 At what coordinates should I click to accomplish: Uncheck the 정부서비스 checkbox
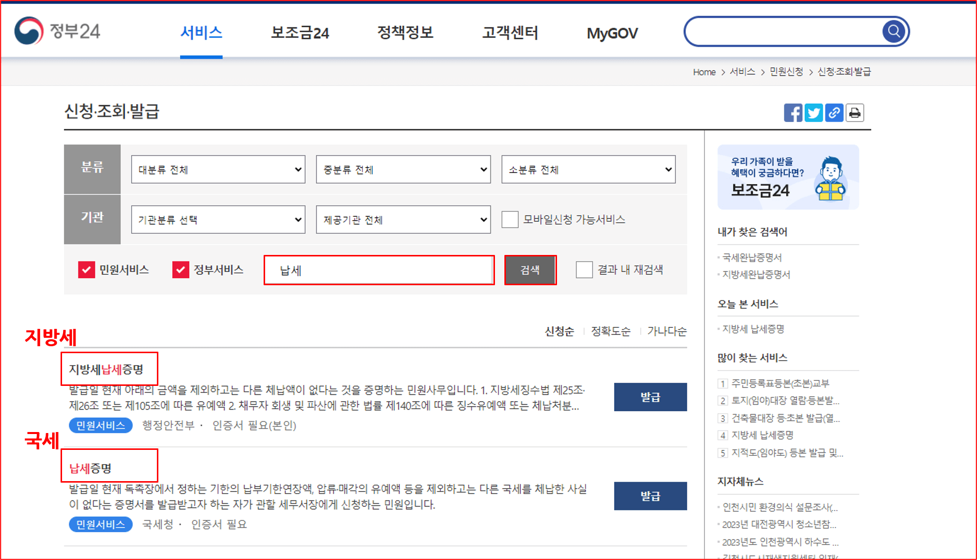180,270
